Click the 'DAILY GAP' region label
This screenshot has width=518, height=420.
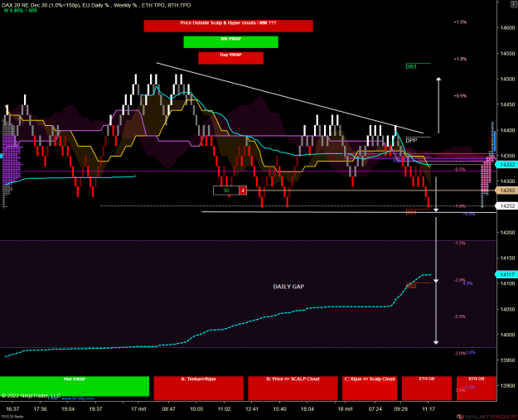coord(288,287)
